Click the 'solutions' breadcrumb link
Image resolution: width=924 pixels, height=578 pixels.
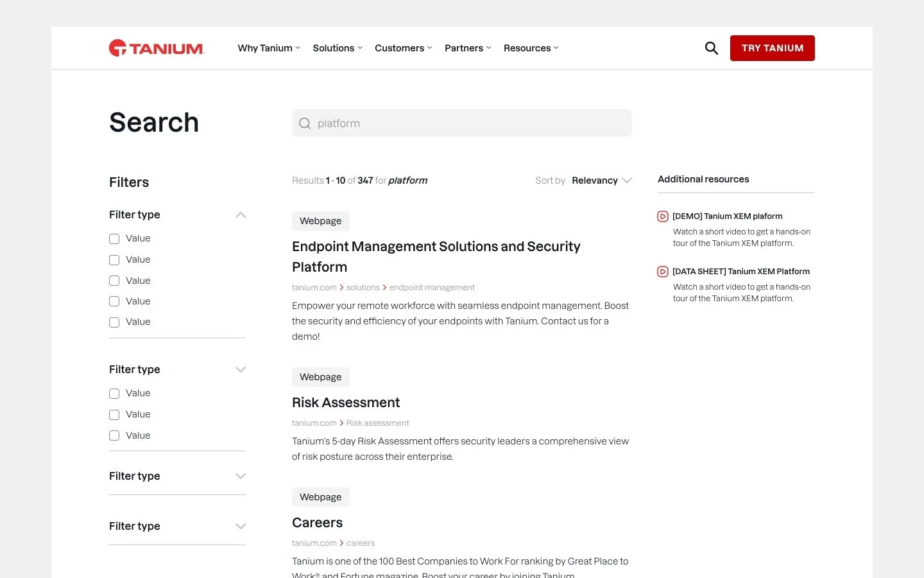pyautogui.click(x=363, y=288)
